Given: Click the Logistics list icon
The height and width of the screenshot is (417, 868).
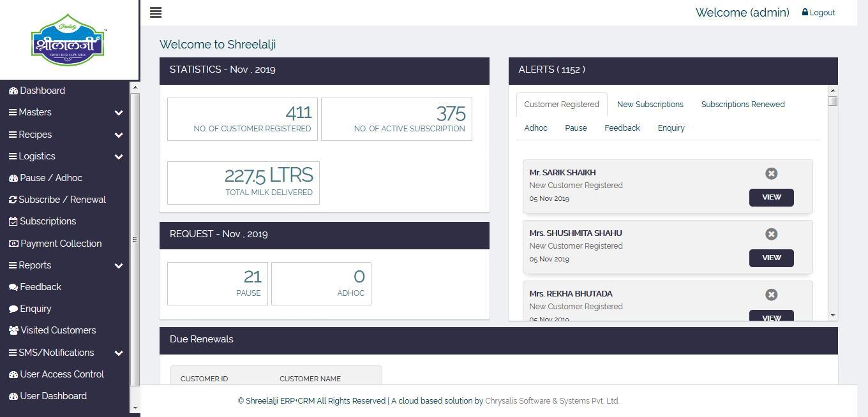Looking at the screenshot, I should click(x=13, y=156).
